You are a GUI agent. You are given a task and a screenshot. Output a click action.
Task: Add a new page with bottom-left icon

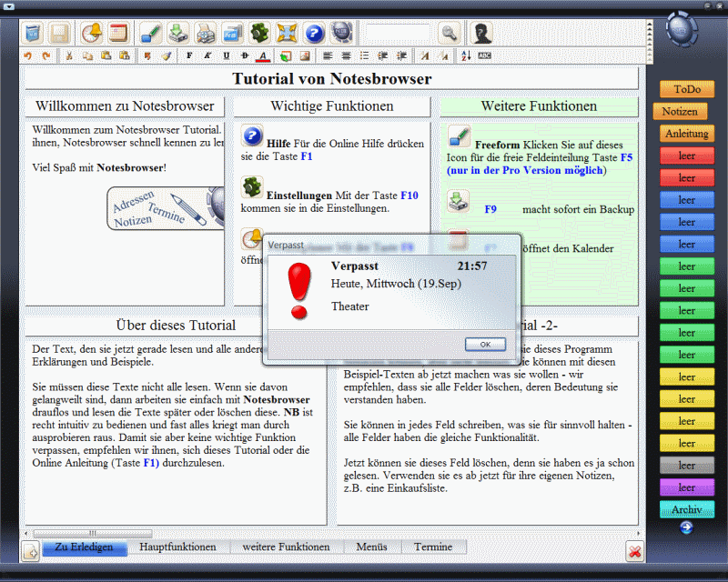(x=31, y=551)
